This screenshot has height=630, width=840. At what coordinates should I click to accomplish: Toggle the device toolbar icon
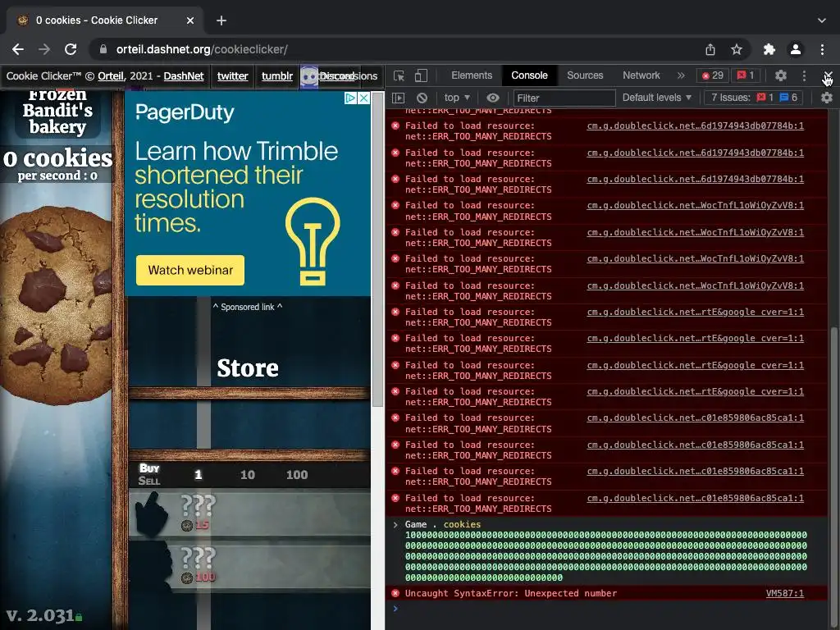pyautogui.click(x=421, y=75)
